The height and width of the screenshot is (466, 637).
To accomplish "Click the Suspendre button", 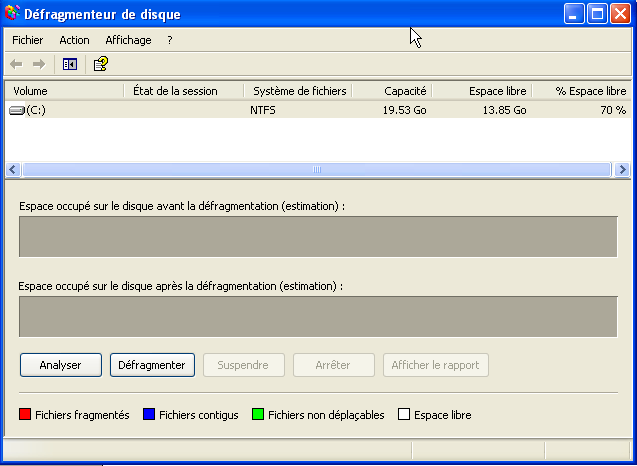I will [243, 365].
